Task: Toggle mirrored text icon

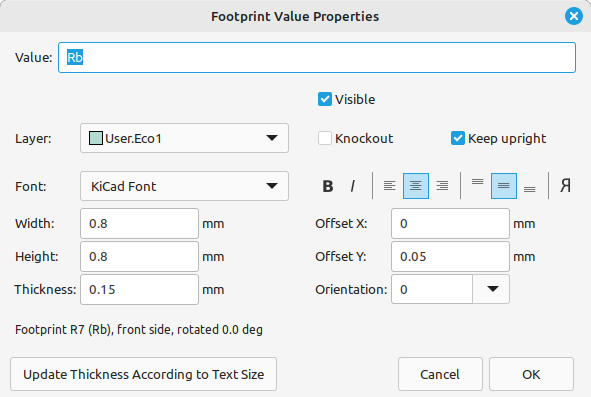Action: pyautogui.click(x=565, y=186)
